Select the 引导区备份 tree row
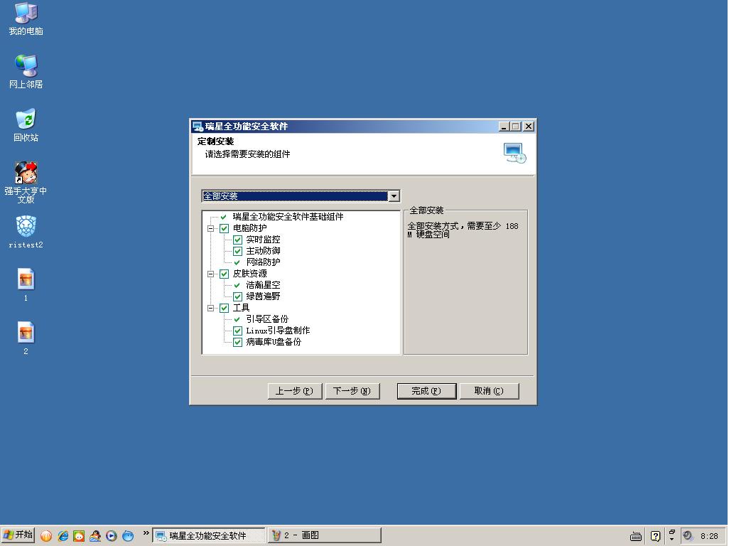Screen dimensions: 756x546 tap(267, 319)
